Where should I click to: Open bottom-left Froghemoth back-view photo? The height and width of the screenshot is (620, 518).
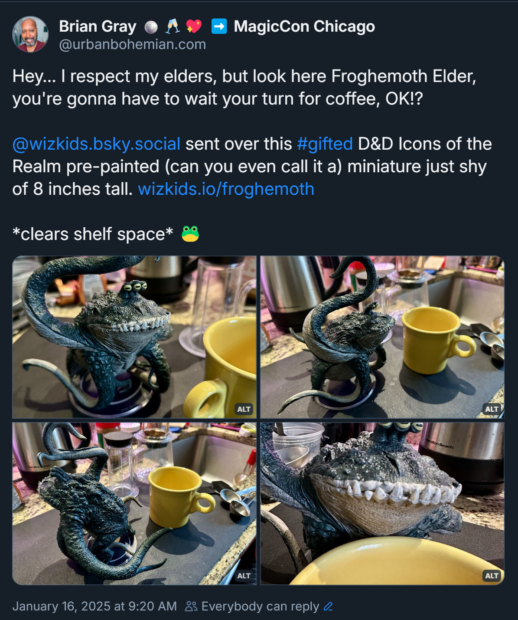coord(134,503)
